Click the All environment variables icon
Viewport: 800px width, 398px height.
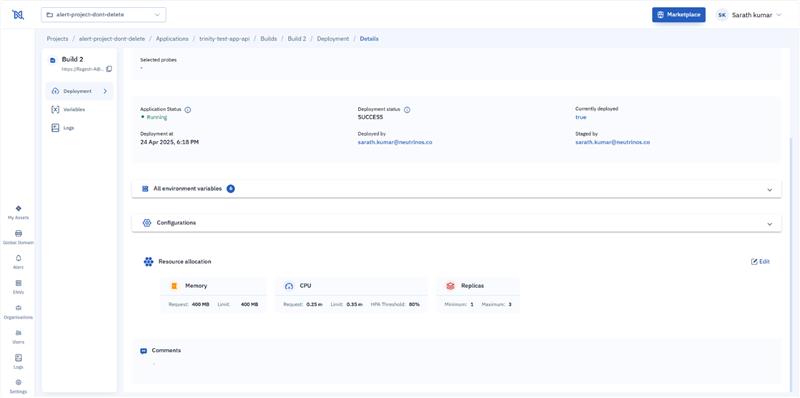(145, 189)
